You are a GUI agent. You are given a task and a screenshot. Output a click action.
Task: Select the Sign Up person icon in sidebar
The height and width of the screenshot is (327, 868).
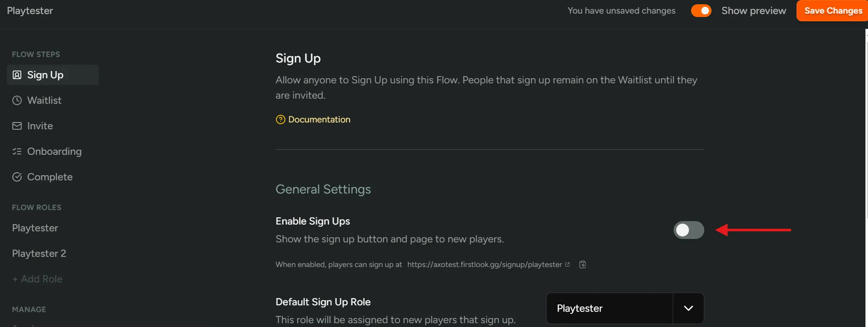[x=17, y=74]
